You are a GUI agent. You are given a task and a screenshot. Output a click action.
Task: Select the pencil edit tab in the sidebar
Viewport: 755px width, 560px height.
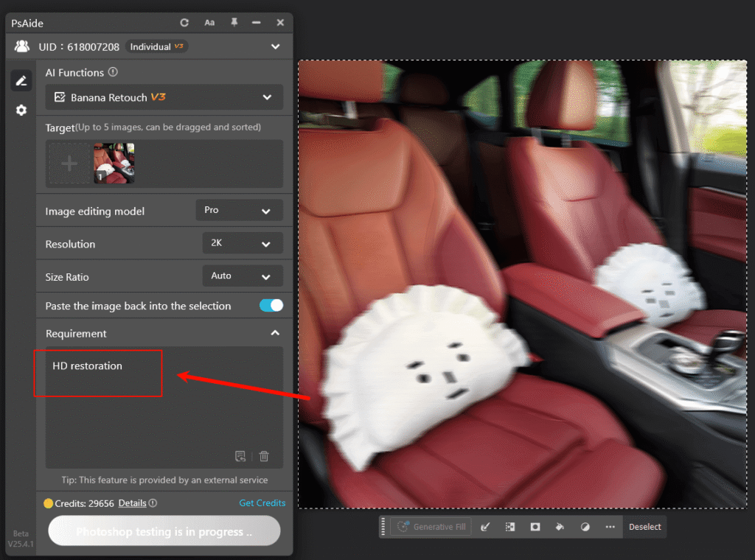coord(21,80)
